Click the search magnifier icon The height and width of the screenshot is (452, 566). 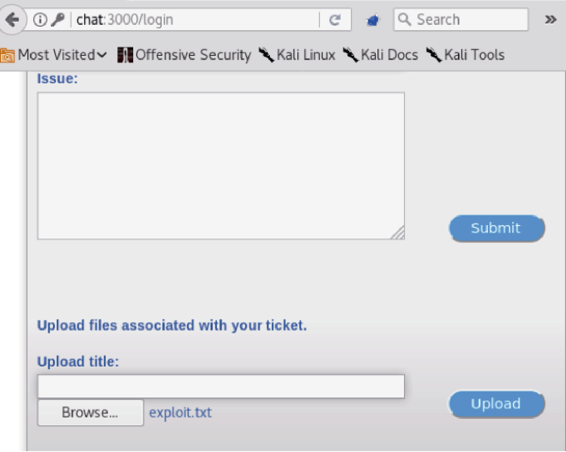tap(404, 19)
